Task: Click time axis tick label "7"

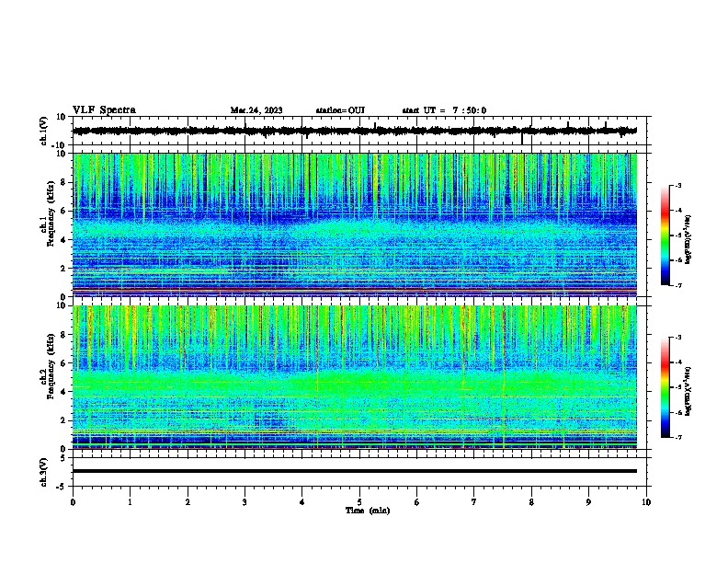Action: pyautogui.click(x=474, y=502)
